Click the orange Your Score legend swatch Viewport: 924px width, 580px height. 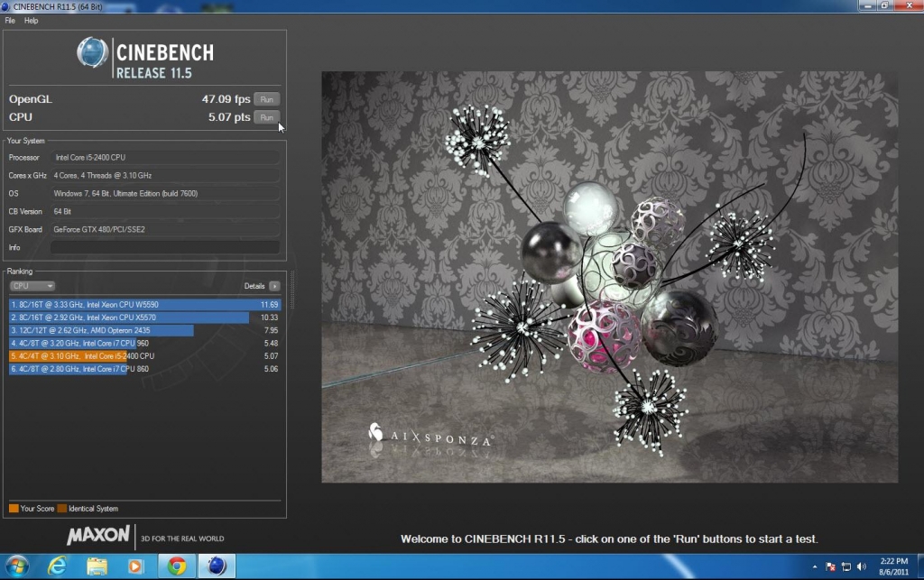(x=14, y=509)
